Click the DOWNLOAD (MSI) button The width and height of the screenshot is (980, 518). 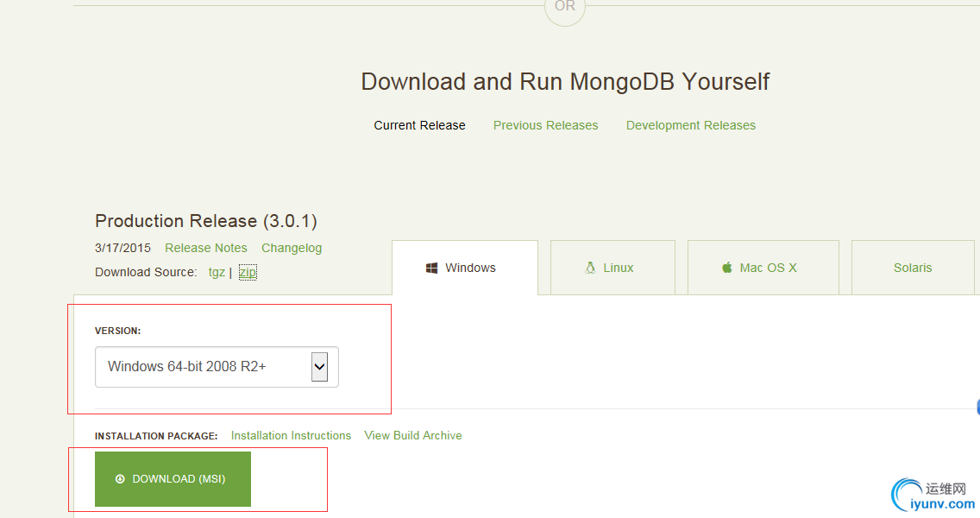point(173,478)
